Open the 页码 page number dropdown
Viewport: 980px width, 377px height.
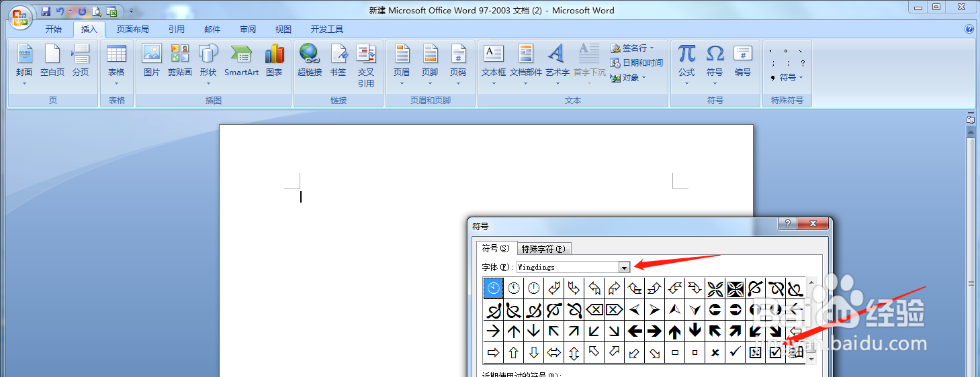pos(458,65)
